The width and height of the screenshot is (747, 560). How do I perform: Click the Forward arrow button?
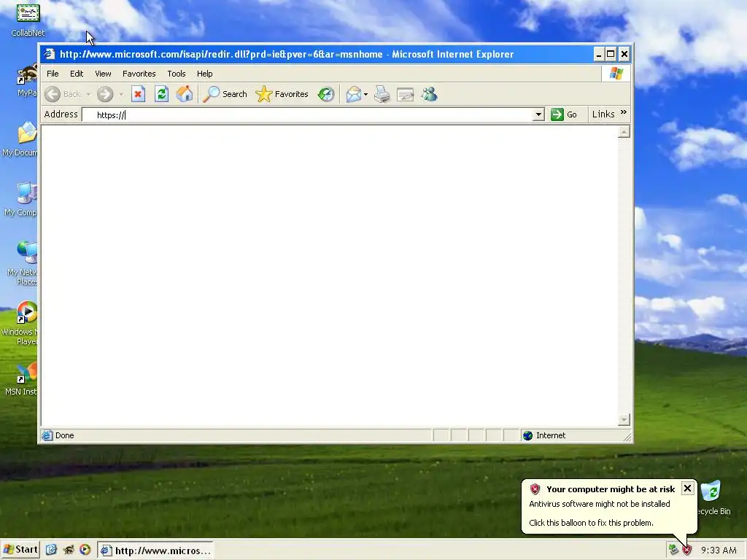[105, 94]
